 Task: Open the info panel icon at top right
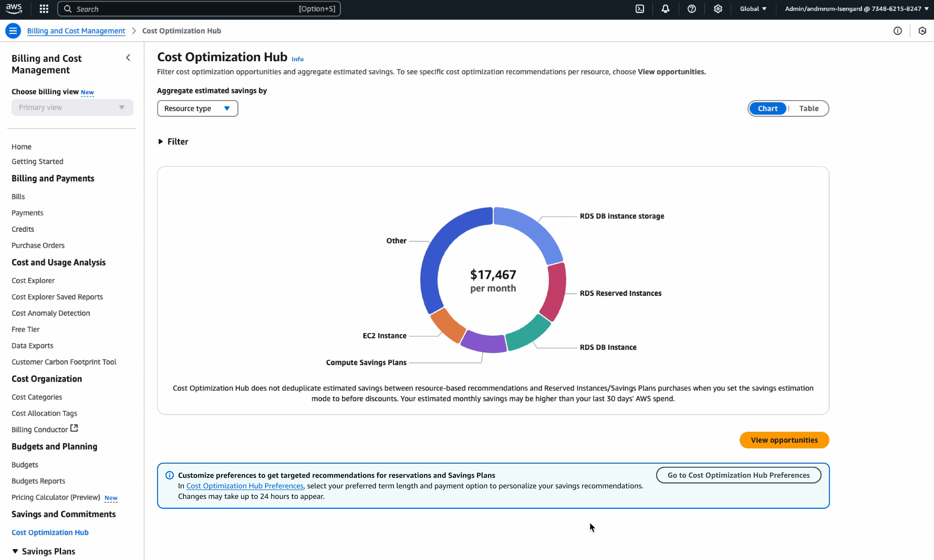(897, 31)
